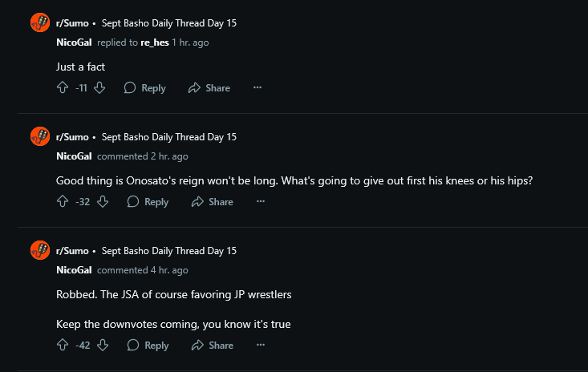The image size is (588, 372).
Task: Downvote the "Just a fact" comment
Action: point(99,87)
